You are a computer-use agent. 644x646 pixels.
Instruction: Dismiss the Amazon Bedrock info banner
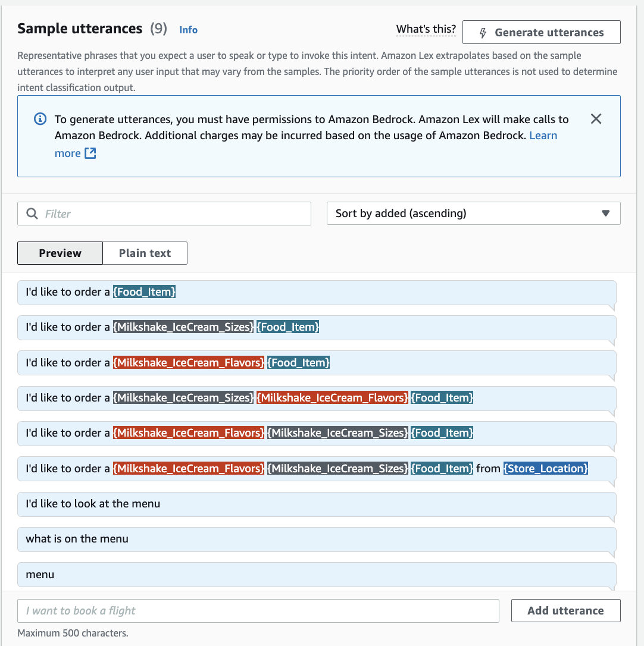coord(596,119)
